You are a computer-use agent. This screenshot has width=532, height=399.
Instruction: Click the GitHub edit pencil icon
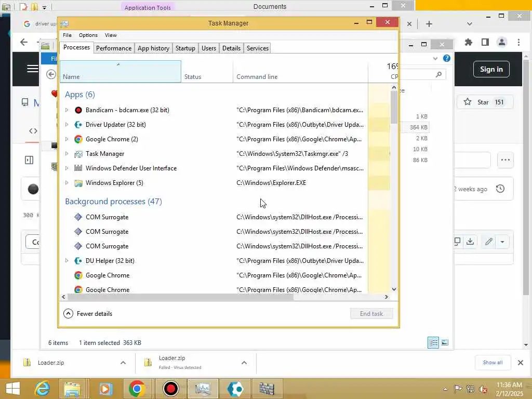point(488,242)
